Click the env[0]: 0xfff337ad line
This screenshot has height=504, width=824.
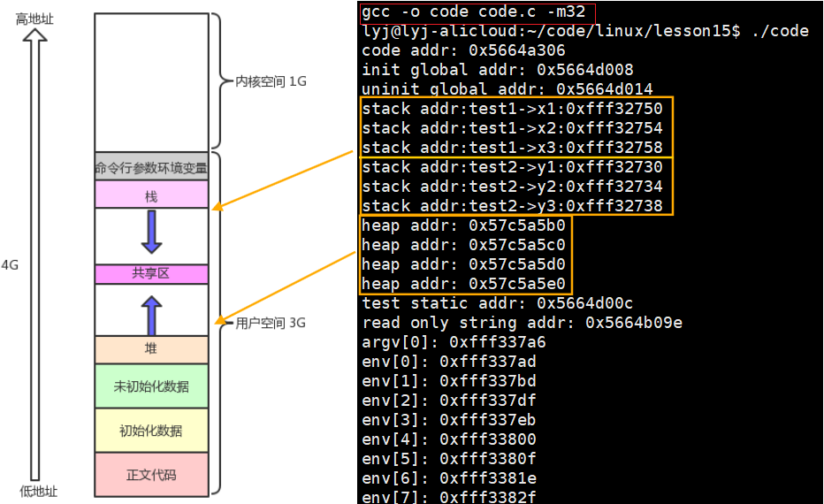coord(449,362)
